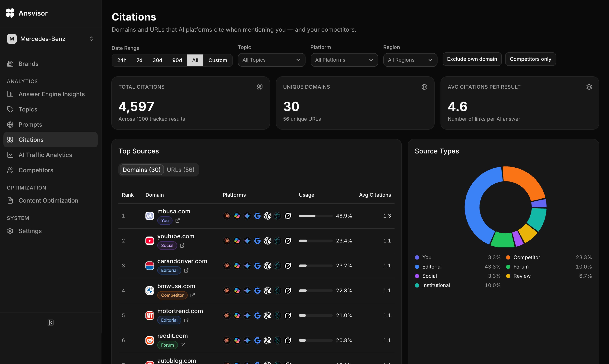This screenshot has width=609, height=364.
Task: Open external link for mbusa.com
Action: [x=178, y=221]
